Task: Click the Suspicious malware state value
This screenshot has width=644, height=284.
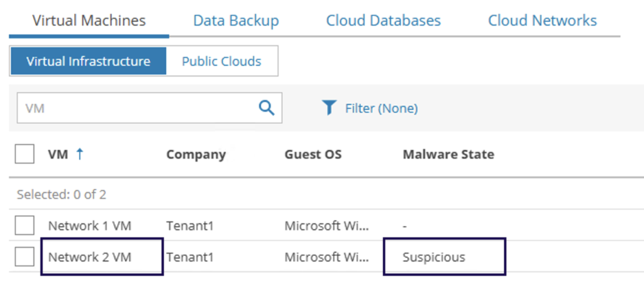Action: coord(433,257)
